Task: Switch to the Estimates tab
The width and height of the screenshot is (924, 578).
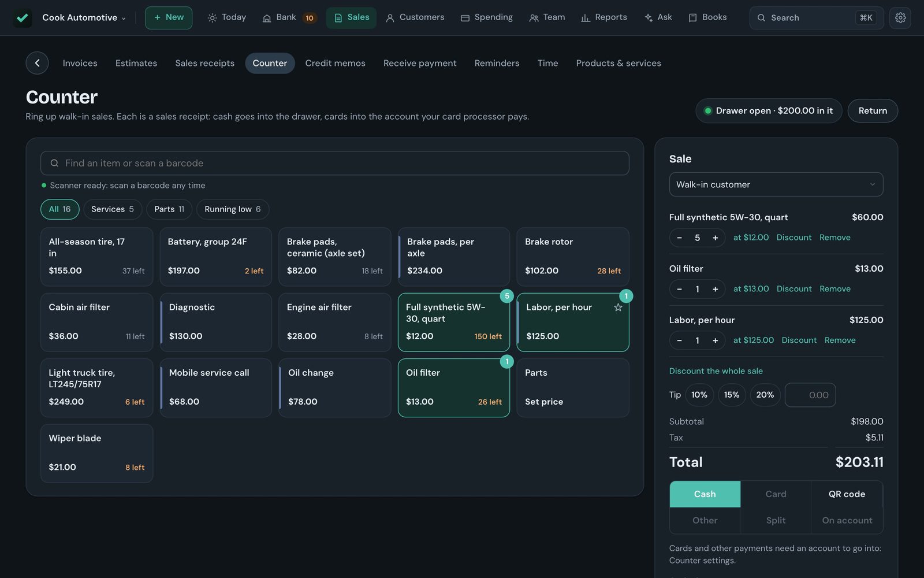Action: tap(136, 63)
